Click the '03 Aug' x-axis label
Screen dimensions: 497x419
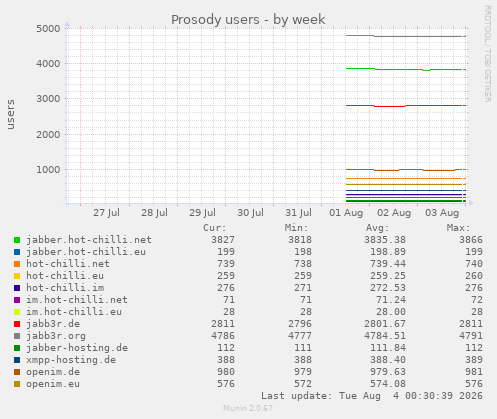442,213
